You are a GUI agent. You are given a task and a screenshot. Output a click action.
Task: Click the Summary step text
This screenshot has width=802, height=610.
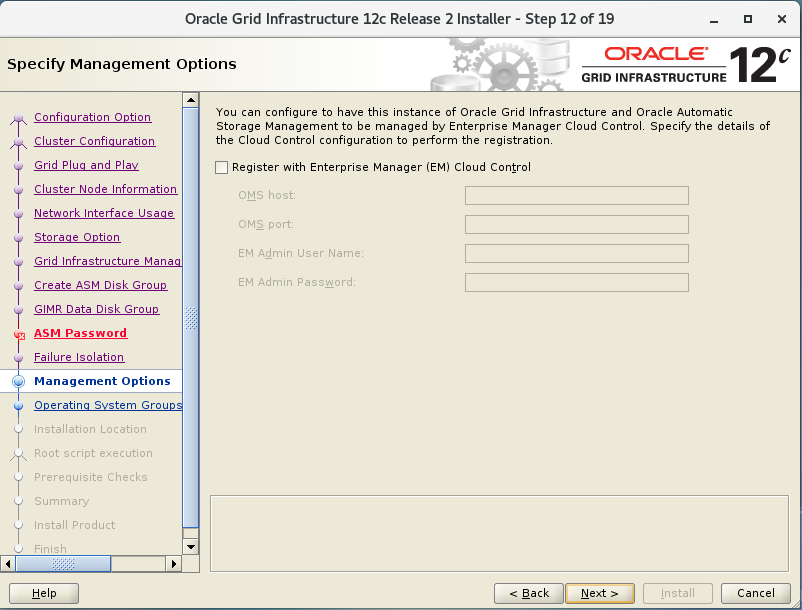(x=62, y=502)
